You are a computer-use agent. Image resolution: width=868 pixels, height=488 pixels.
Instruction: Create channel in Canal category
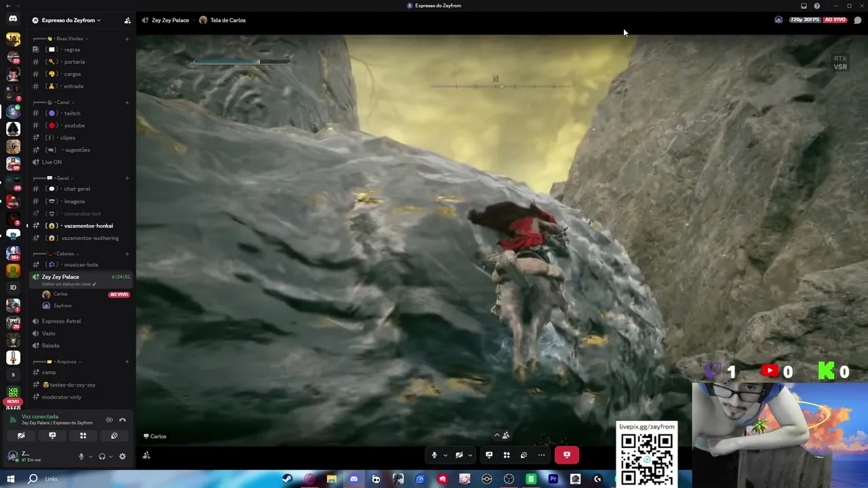(x=127, y=102)
